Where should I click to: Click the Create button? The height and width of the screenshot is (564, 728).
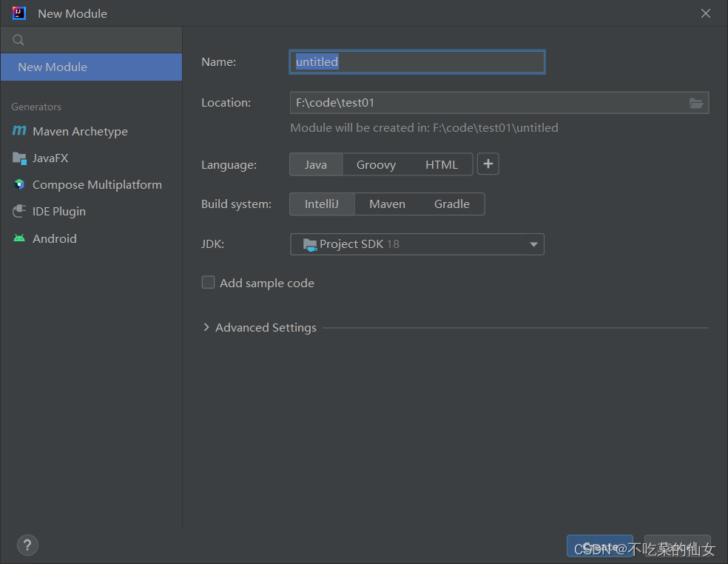[x=599, y=546]
